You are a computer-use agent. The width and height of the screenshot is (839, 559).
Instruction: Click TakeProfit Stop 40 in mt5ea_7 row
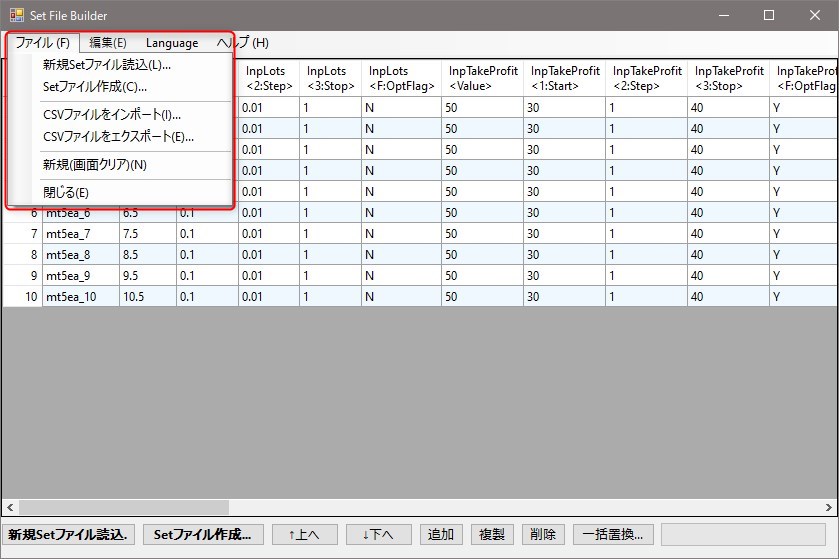[x=728, y=234]
